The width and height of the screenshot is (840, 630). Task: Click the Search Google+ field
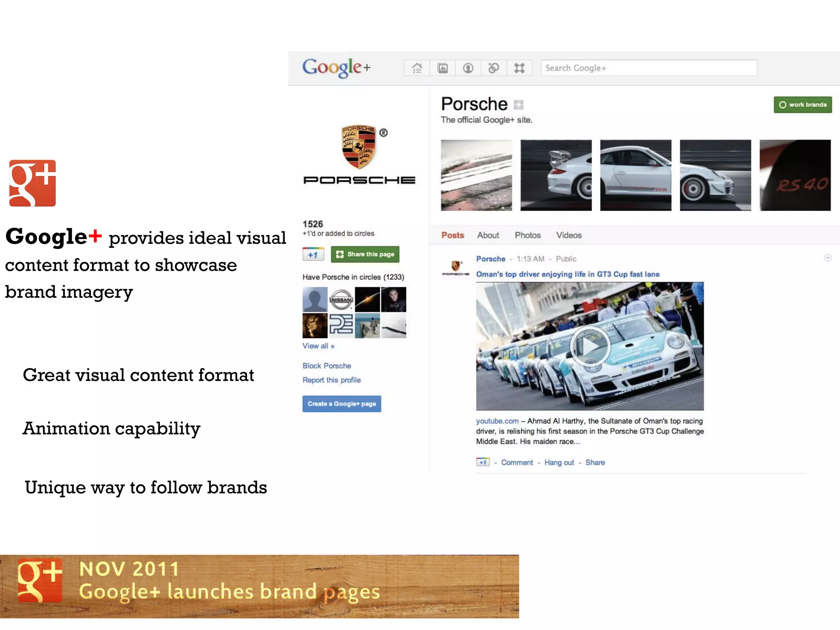(649, 68)
